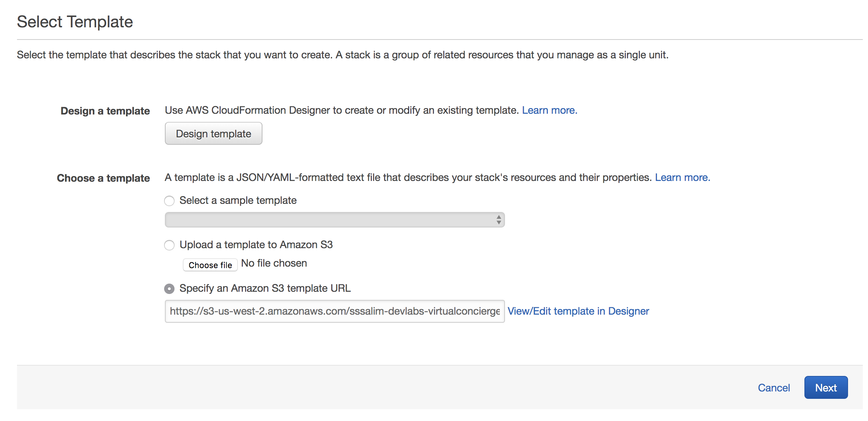Open Learn more link about CloudFormation Designer
This screenshot has height=421, width=868.
coord(549,110)
